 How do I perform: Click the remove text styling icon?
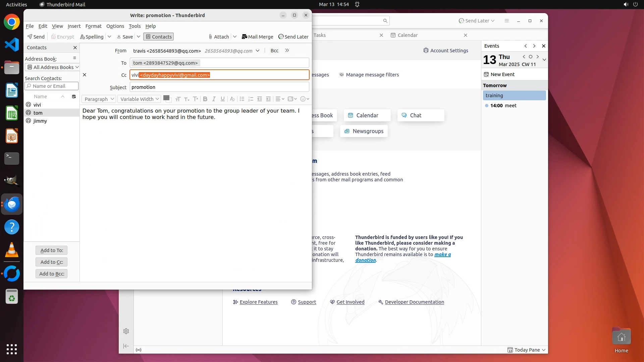232,99
